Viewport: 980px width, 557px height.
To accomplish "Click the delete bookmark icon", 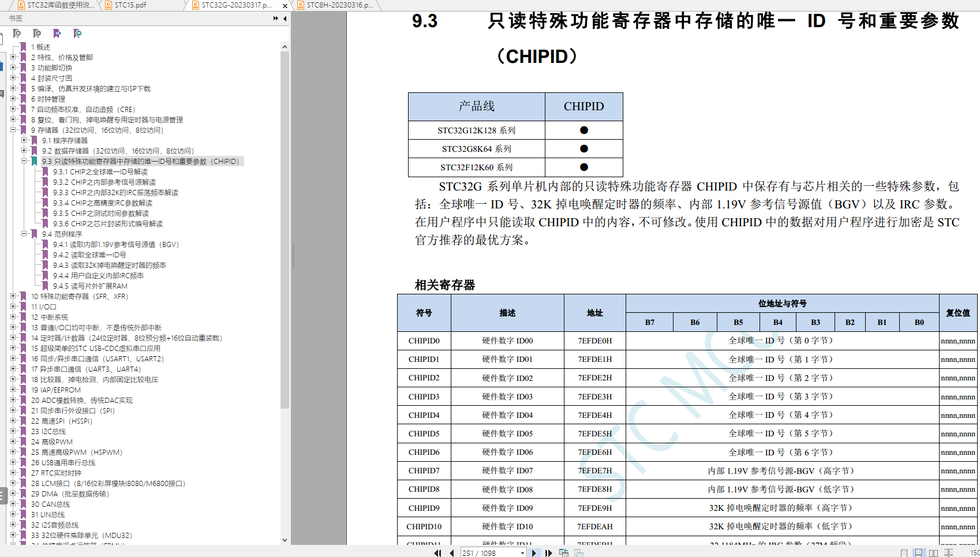I will [x=17, y=33].
